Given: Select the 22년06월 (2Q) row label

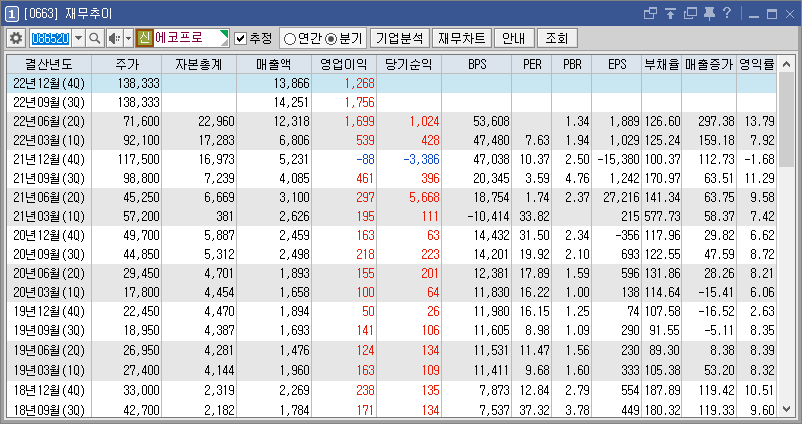Looking at the screenshot, I should point(49,122).
